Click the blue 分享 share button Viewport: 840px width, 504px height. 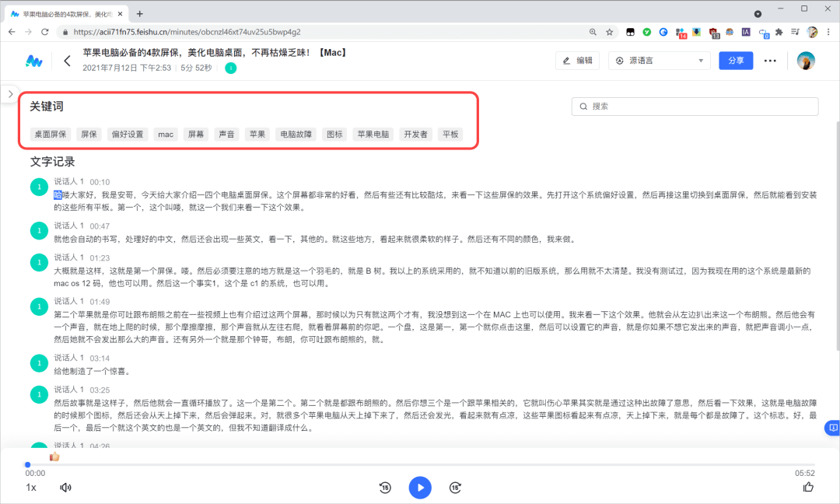click(x=736, y=61)
